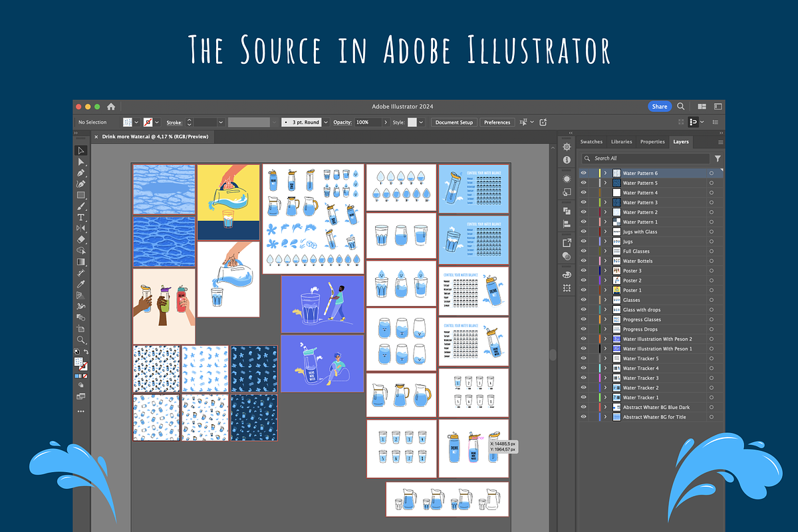The height and width of the screenshot is (532, 798).
Task: Click the Fill color swatch in control bar
Action: (128, 122)
